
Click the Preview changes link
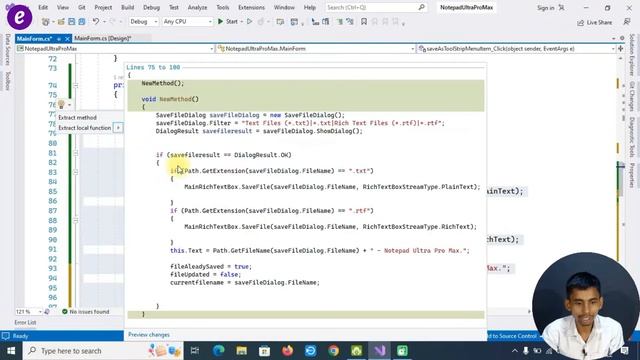[x=149, y=335]
